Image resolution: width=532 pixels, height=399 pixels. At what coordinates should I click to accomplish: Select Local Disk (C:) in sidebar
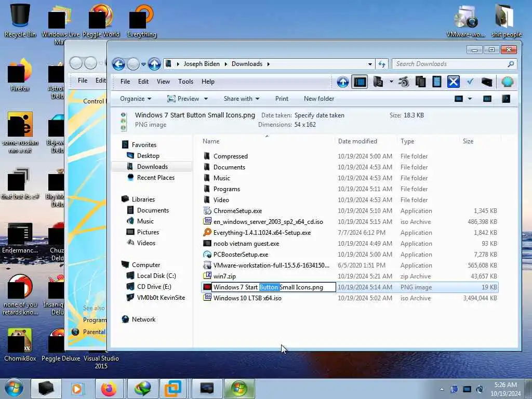(156, 276)
